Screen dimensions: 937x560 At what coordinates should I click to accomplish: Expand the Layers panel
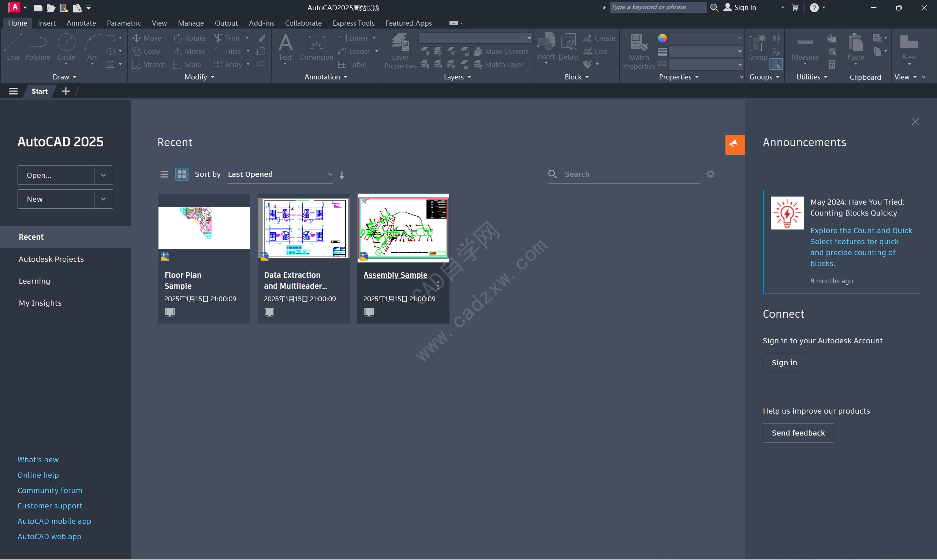(458, 77)
